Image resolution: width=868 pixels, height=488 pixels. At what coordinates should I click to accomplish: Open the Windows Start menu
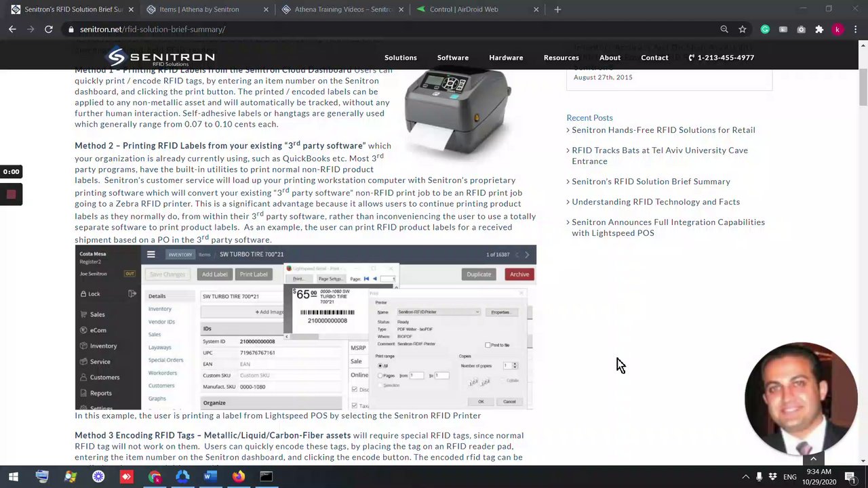pyautogui.click(x=14, y=476)
